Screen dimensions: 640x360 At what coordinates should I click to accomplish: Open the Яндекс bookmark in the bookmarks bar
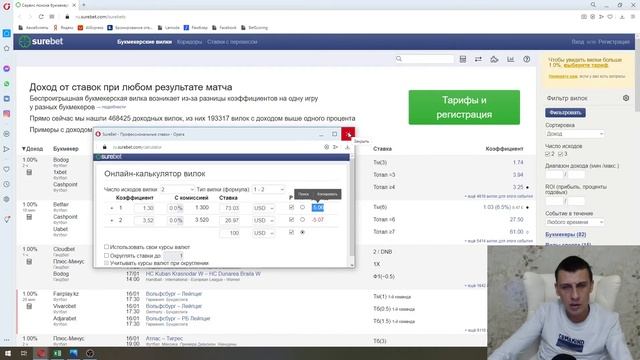[x=63, y=28]
